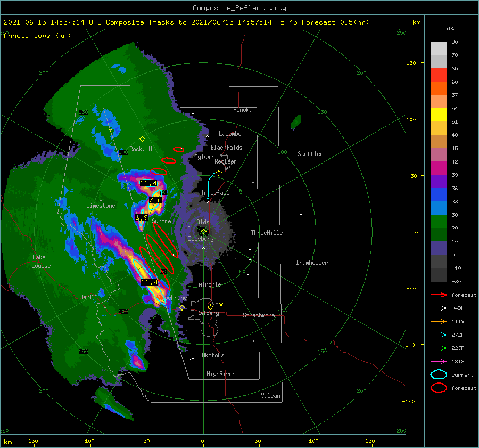
Task: Click the Limestone label
Action: pyautogui.click(x=101, y=206)
